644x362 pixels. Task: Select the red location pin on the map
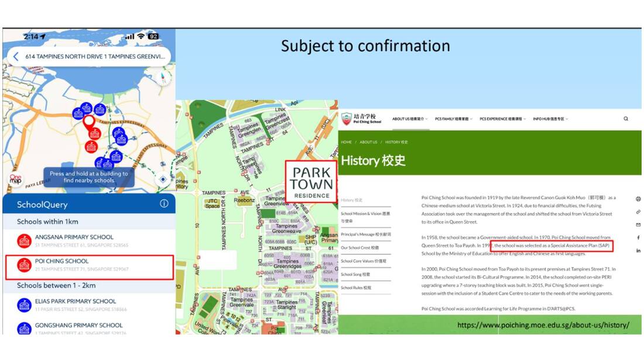[x=88, y=122]
